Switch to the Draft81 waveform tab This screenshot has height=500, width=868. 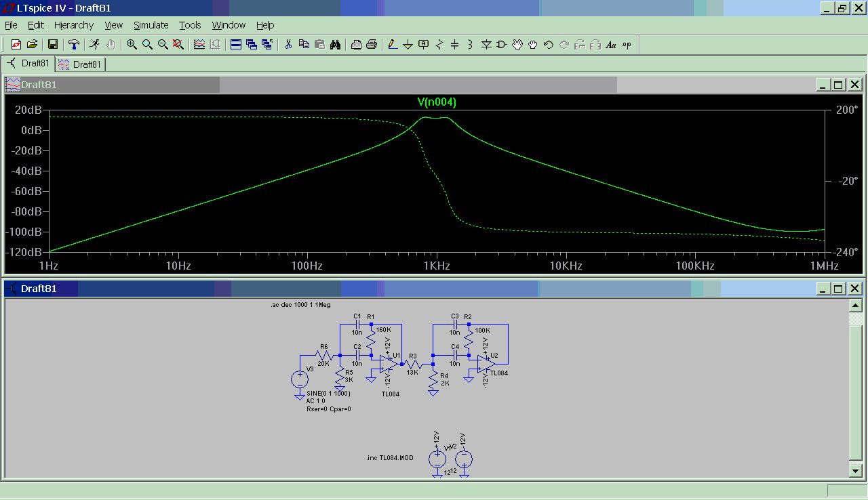pos(80,64)
